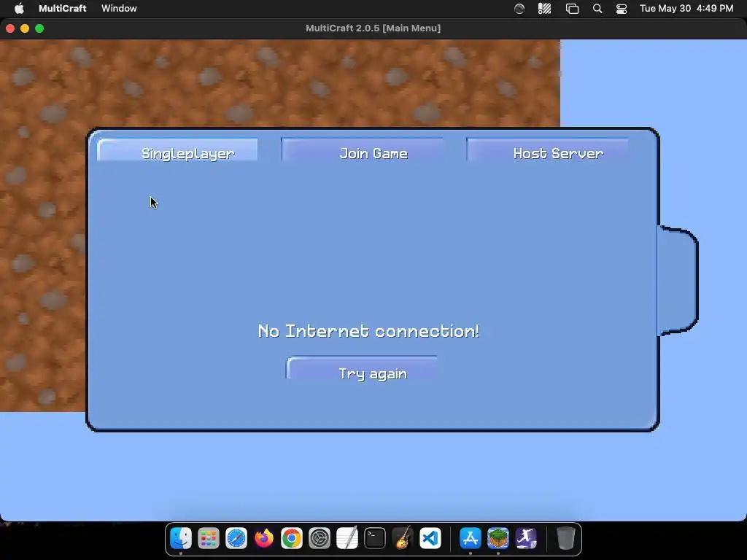Open Launchpad from the Dock
The height and width of the screenshot is (560, 747).
(x=209, y=539)
